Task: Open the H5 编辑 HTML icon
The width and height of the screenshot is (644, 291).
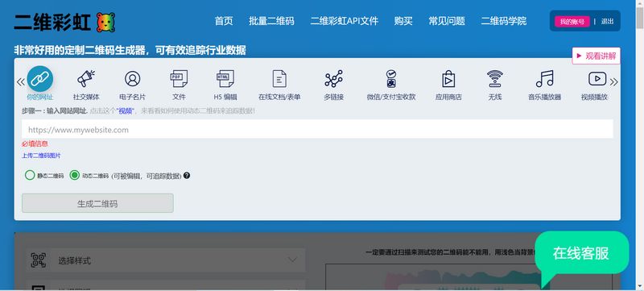Action: click(225, 78)
